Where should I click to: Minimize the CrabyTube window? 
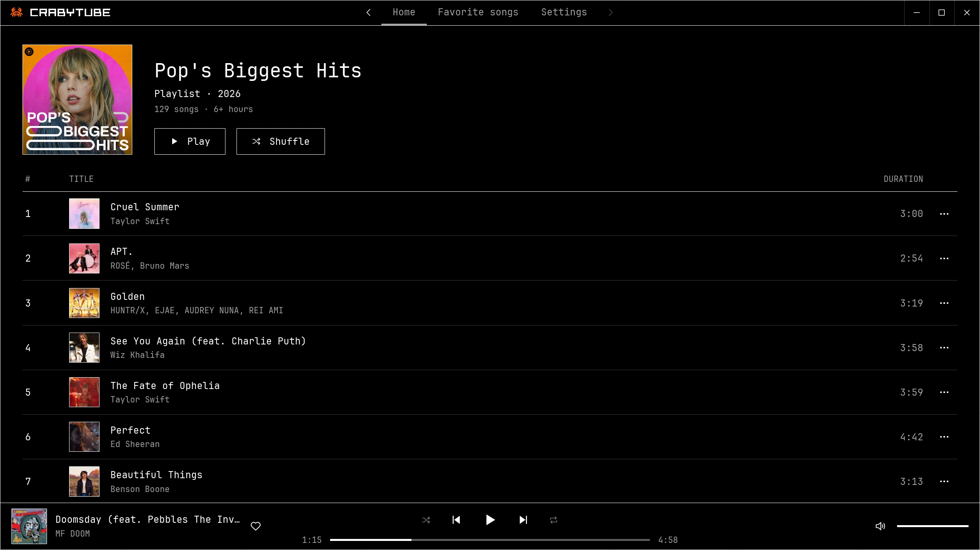[x=917, y=13]
